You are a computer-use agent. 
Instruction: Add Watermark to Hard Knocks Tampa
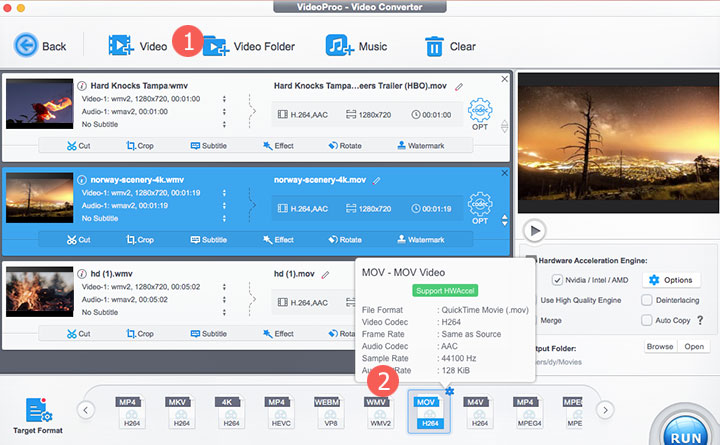click(x=421, y=146)
